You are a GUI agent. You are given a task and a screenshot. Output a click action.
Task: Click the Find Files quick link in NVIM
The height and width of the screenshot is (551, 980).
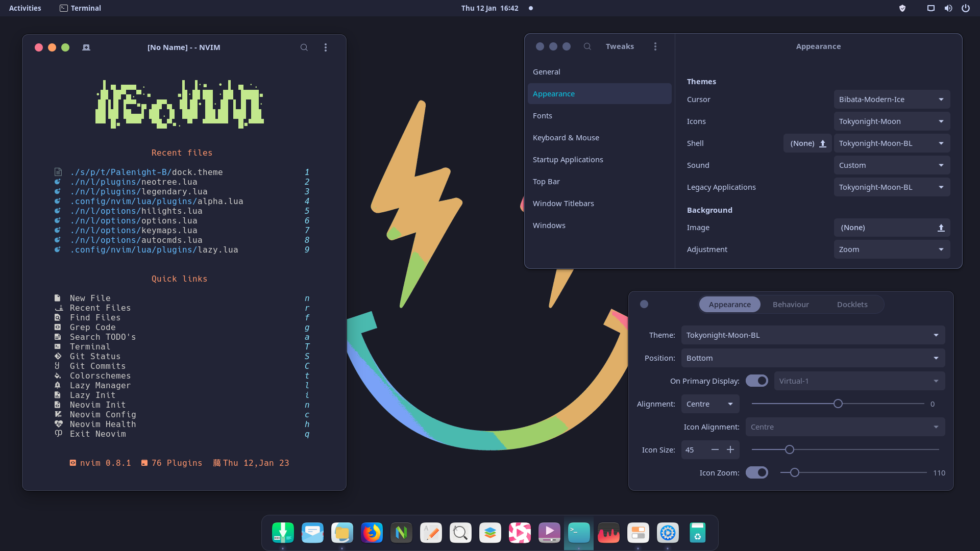[x=182, y=318]
